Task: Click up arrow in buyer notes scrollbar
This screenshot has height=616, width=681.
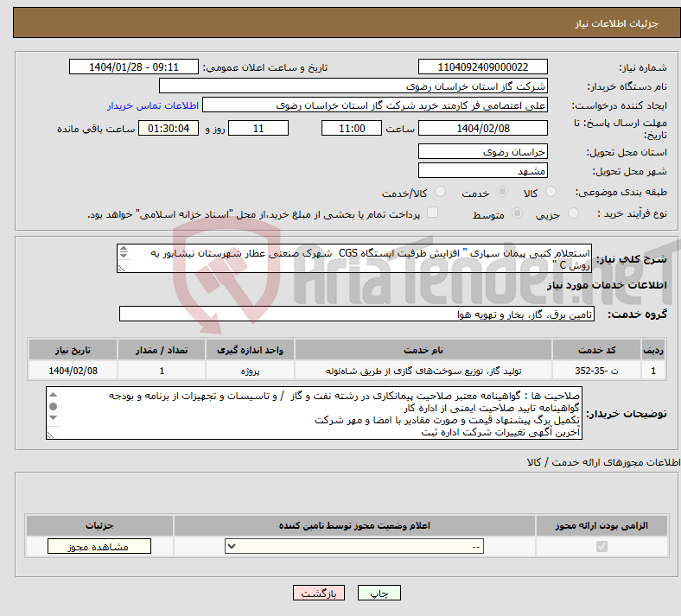Action: [53, 395]
